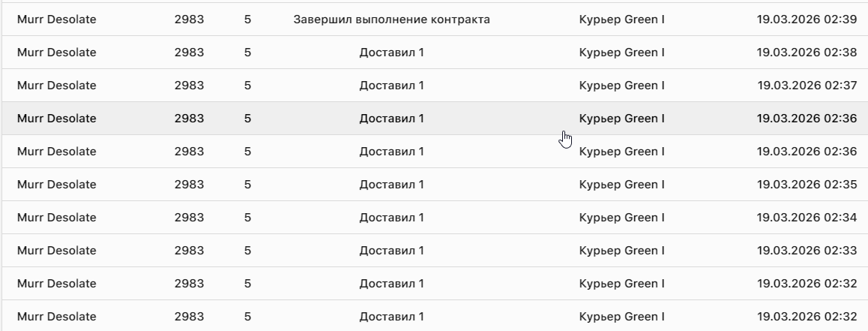Image resolution: width=868 pixels, height=331 pixels.
Task: Click 'Доставил 1' in the highlighted row
Action: 391,119
